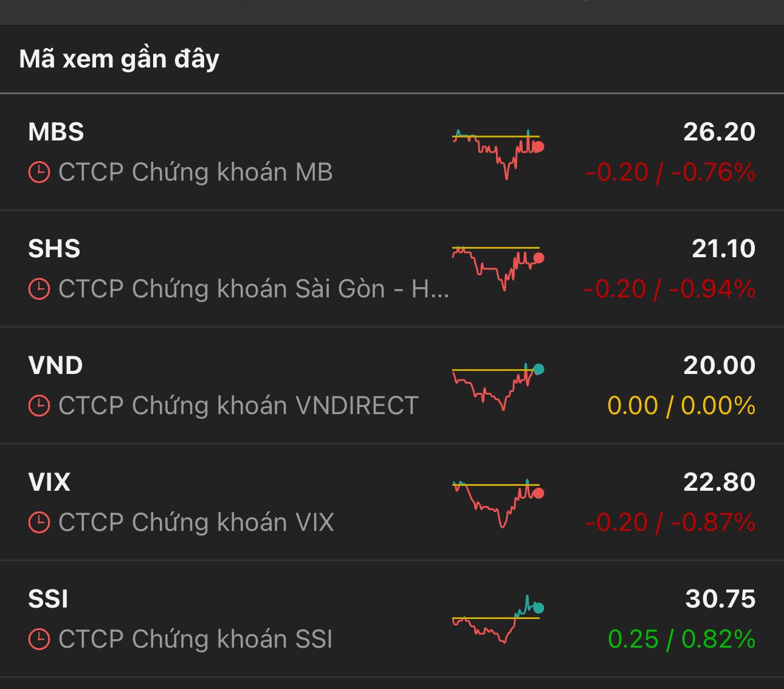Image resolution: width=784 pixels, height=689 pixels.
Task: Select the SHS ticker symbol
Action: [x=54, y=249]
